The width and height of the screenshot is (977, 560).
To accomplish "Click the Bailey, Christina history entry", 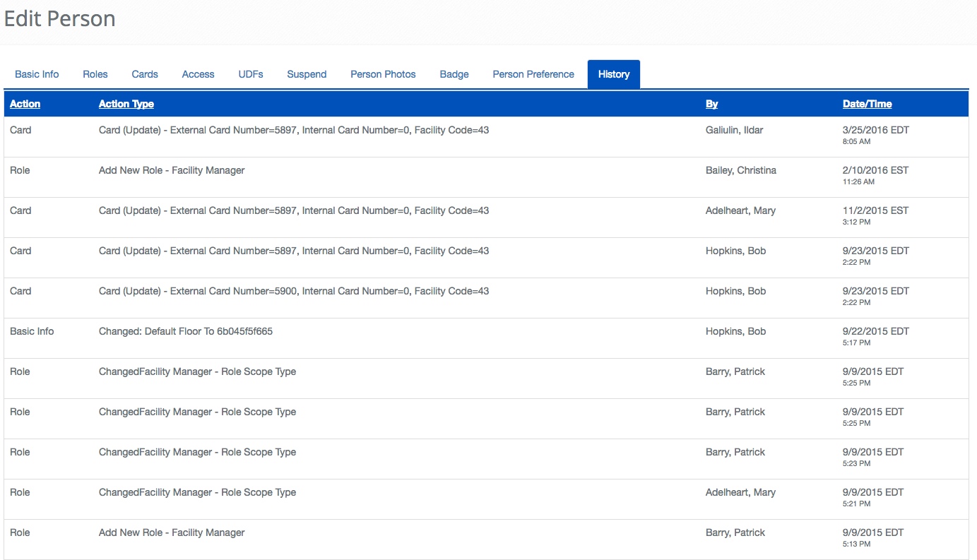I will [740, 170].
